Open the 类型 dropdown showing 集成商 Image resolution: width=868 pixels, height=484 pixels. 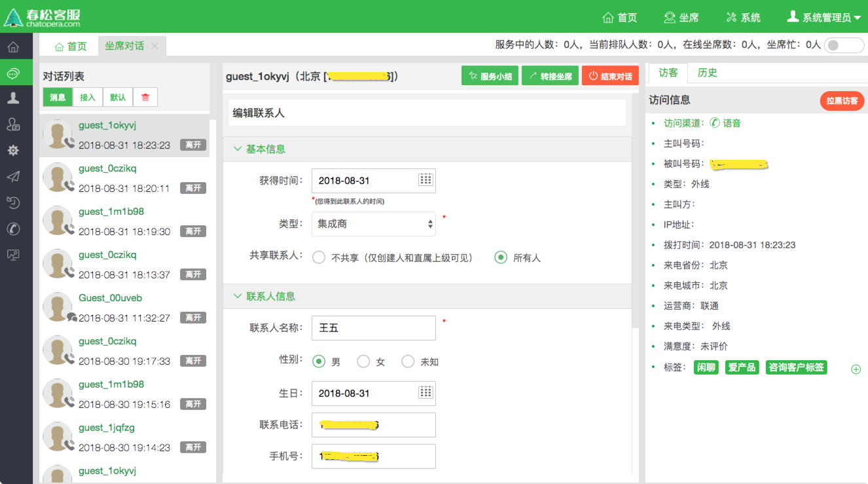click(373, 224)
